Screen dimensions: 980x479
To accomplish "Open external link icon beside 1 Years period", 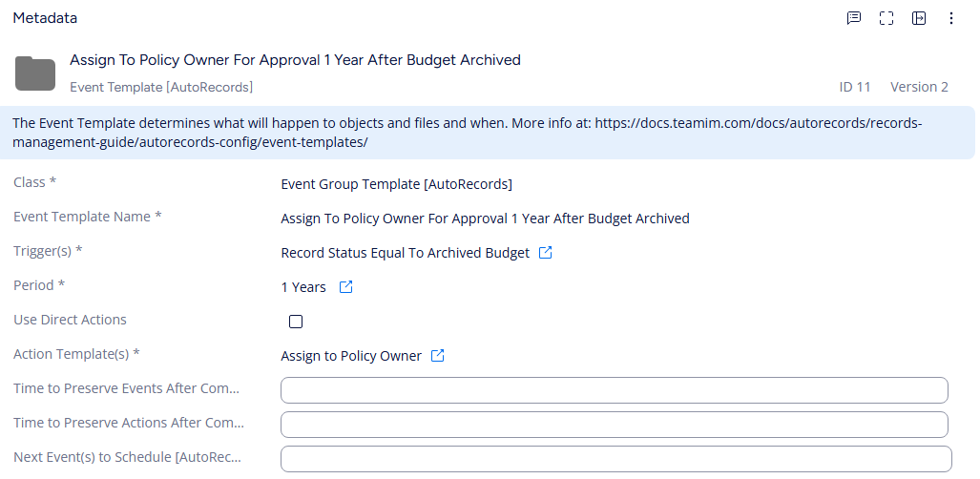I will coord(346,287).
